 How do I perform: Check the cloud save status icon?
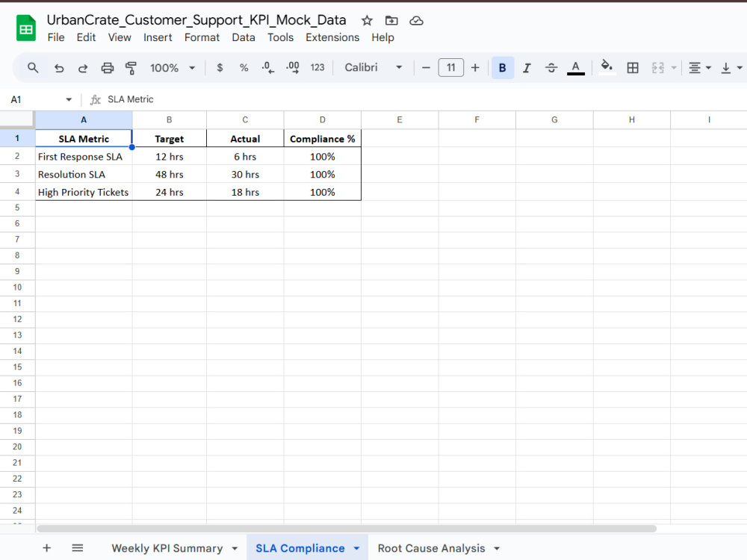416,20
